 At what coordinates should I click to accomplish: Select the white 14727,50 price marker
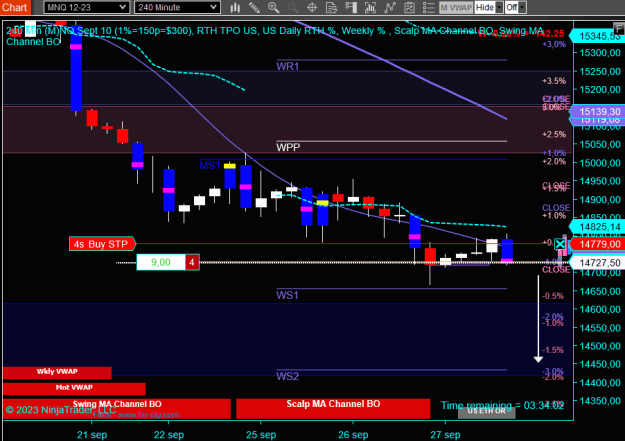597,263
